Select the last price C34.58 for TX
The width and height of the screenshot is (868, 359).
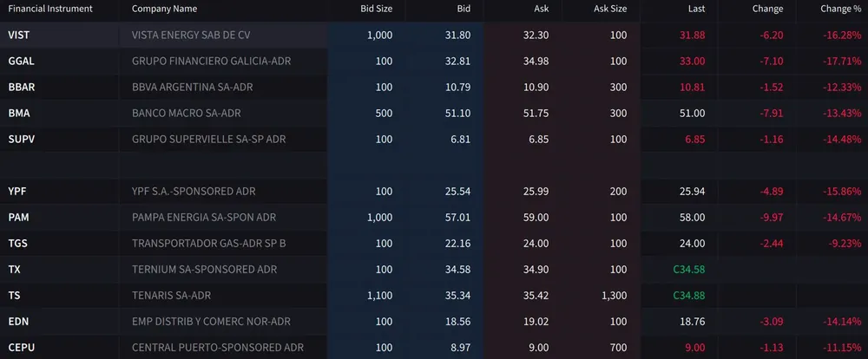click(x=689, y=270)
